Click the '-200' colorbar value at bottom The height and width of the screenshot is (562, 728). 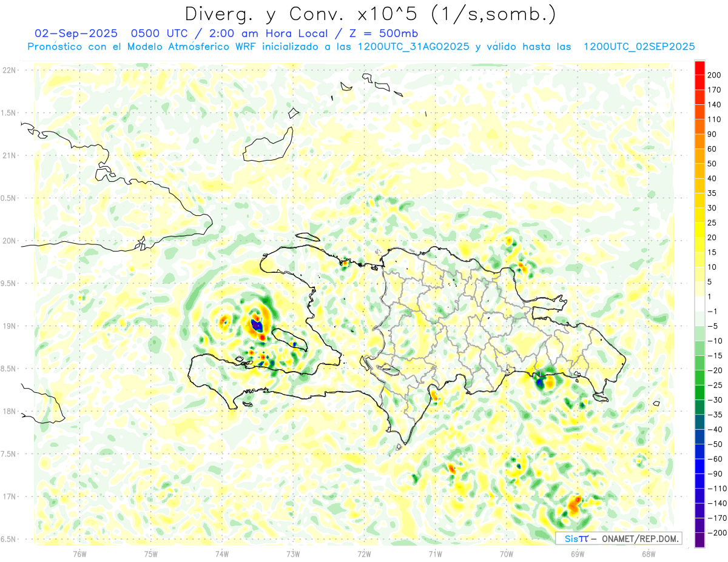tap(718, 534)
